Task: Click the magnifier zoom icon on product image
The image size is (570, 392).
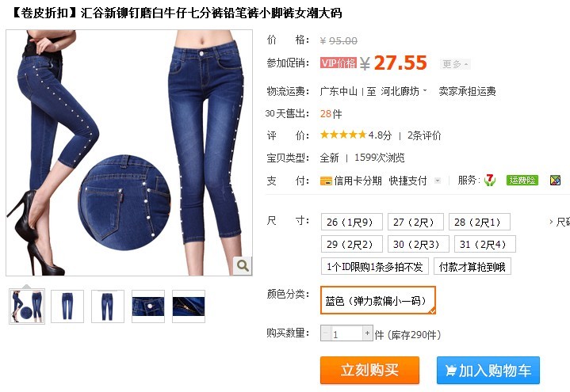Action: pyautogui.click(x=243, y=265)
